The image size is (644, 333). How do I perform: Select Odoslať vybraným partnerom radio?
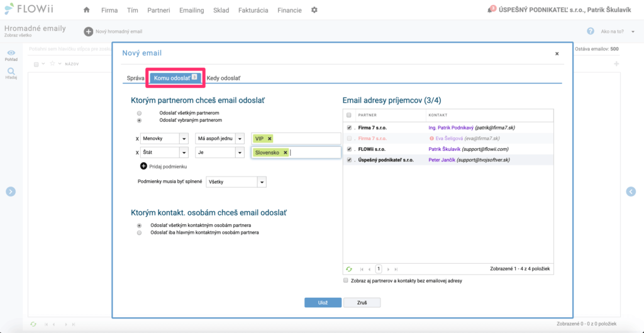(x=139, y=120)
